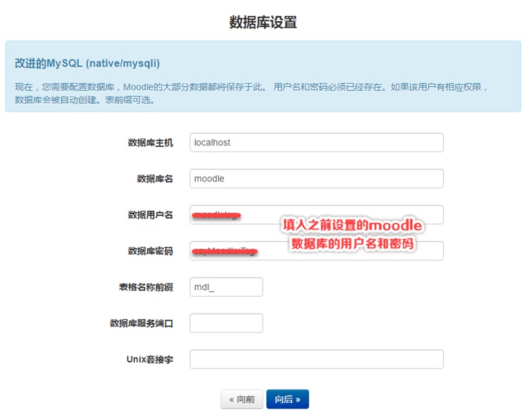Focus the empty 数据库服务端口 field

pos(226,323)
